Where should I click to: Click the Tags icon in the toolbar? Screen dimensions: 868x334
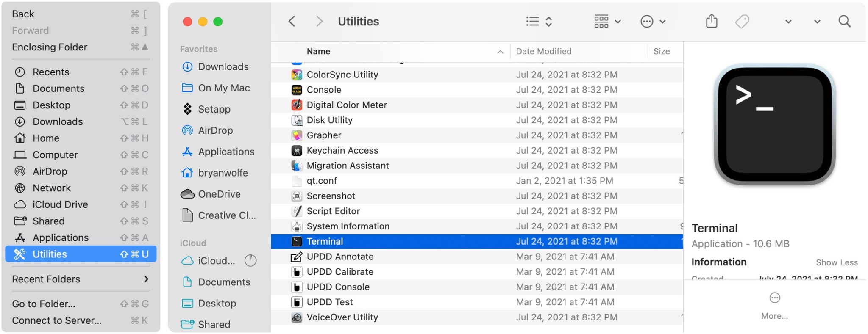tap(742, 21)
